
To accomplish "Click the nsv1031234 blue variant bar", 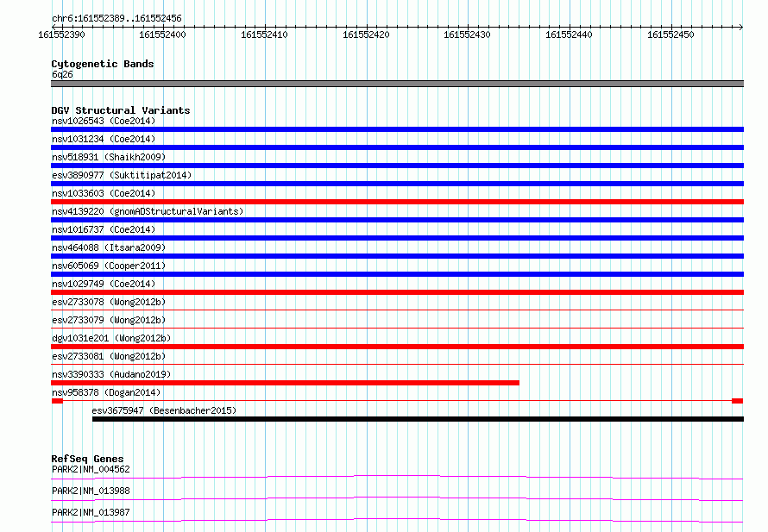I will click(x=397, y=147).
